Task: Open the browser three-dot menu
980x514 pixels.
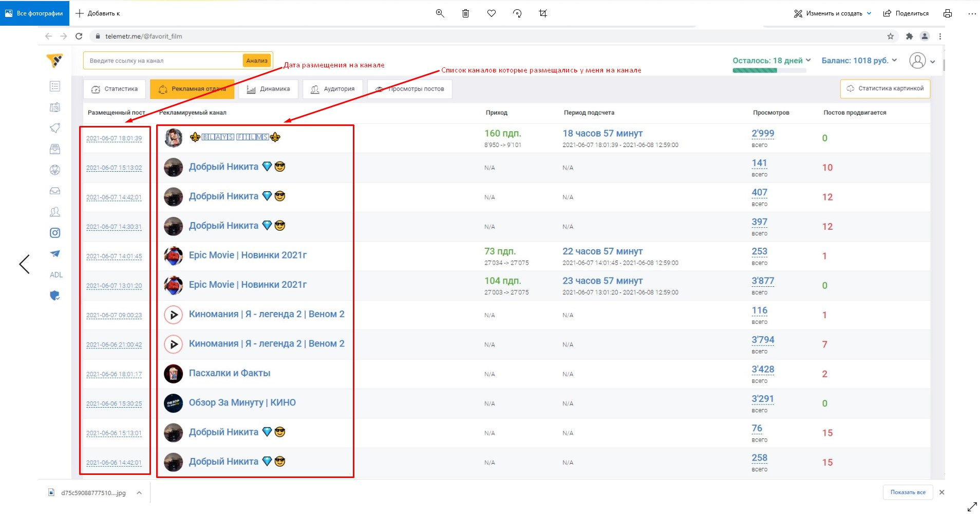Action: (940, 36)
